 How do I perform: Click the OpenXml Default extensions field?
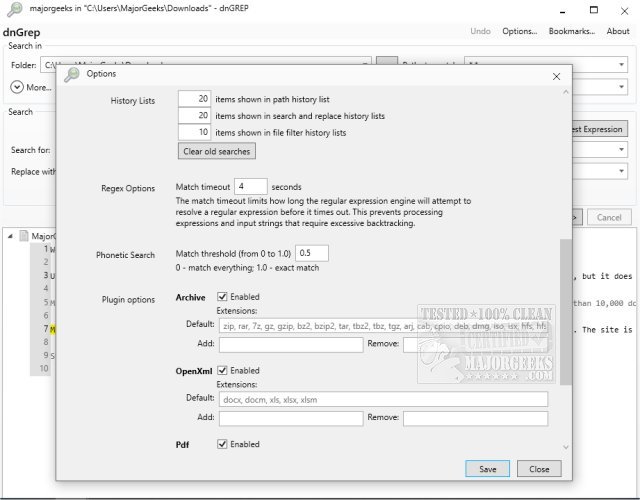(383, 399)
